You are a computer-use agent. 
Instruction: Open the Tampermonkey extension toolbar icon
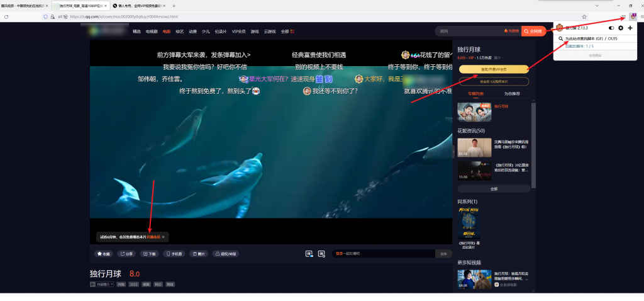633,16
